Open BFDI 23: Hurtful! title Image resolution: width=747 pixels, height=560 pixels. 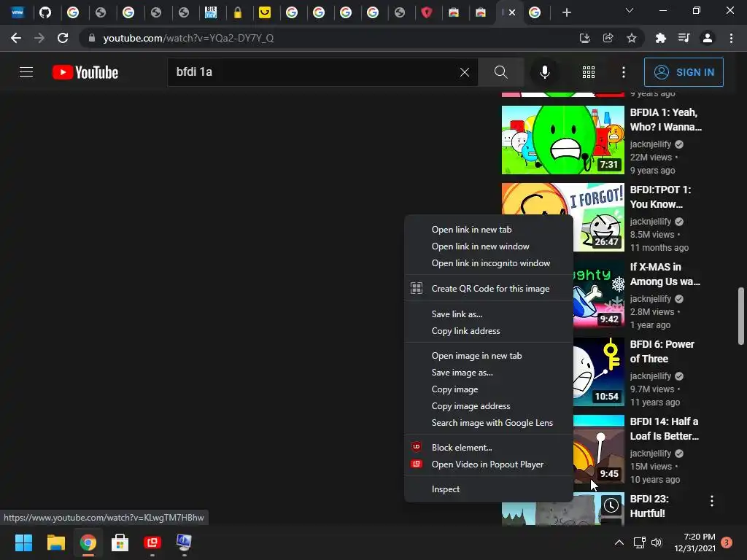point(649,506)
